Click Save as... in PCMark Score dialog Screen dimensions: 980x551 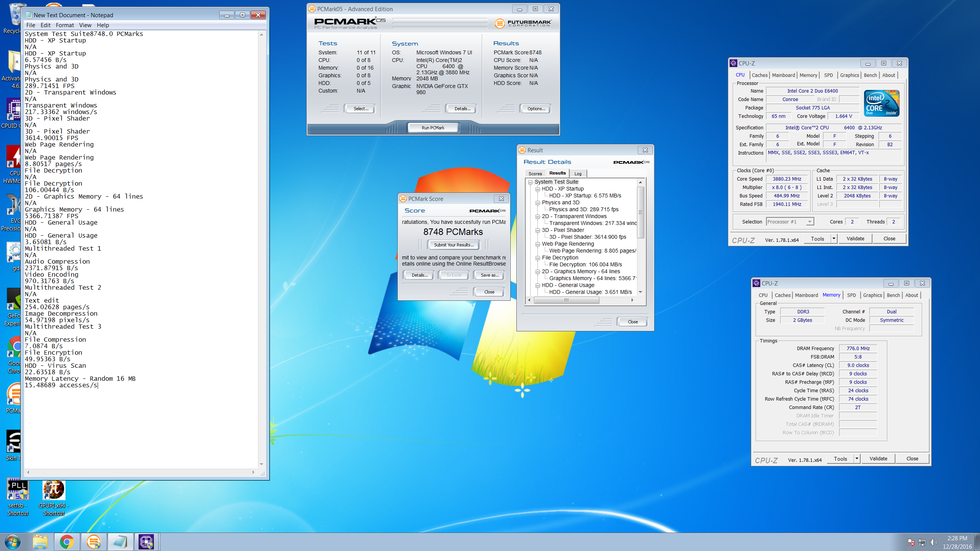(490, 275)
